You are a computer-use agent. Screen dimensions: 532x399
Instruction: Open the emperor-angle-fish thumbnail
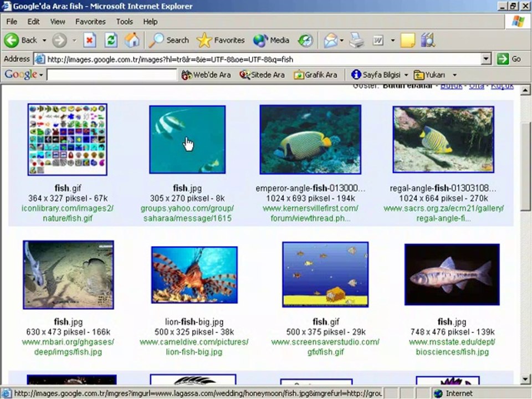(x=310, y=140)
